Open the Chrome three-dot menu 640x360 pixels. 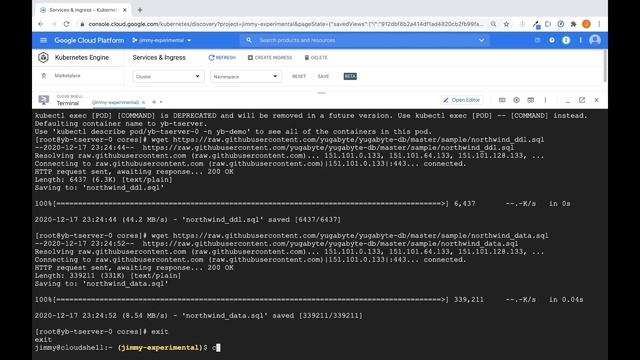click(x=599, y=24)
